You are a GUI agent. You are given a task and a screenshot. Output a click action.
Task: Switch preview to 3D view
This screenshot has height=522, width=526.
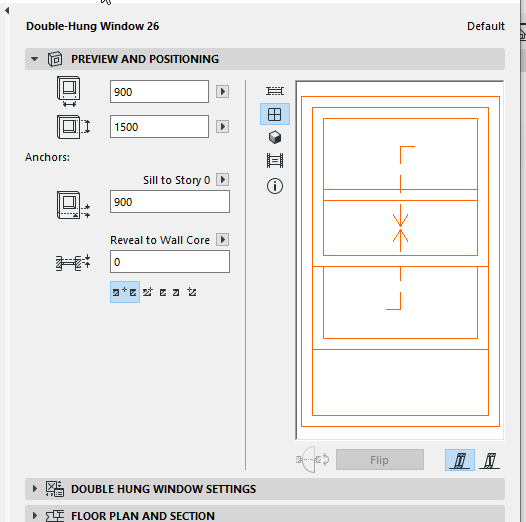click(x=275, y=137)
